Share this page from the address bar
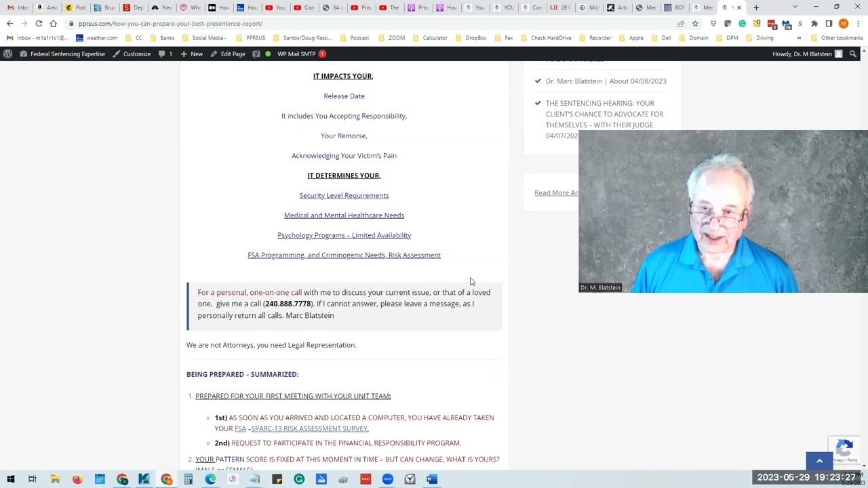 680,24
